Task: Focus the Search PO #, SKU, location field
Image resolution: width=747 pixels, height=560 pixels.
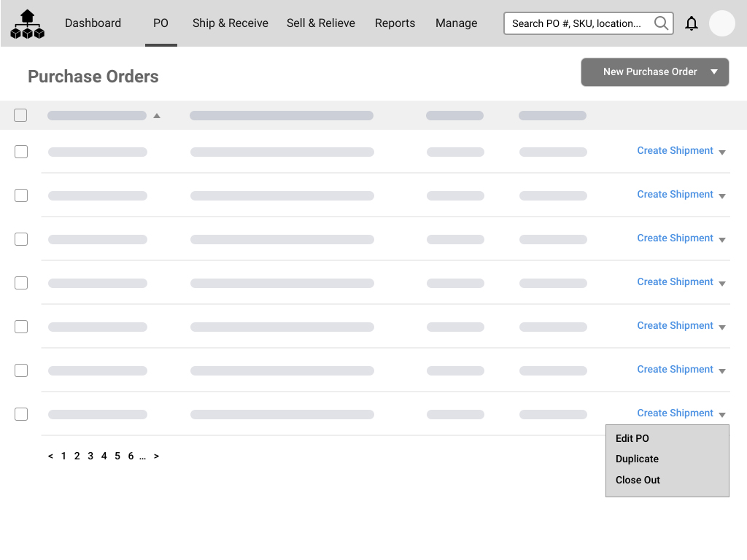Action: pyautogui.click(x=576, y=23)
